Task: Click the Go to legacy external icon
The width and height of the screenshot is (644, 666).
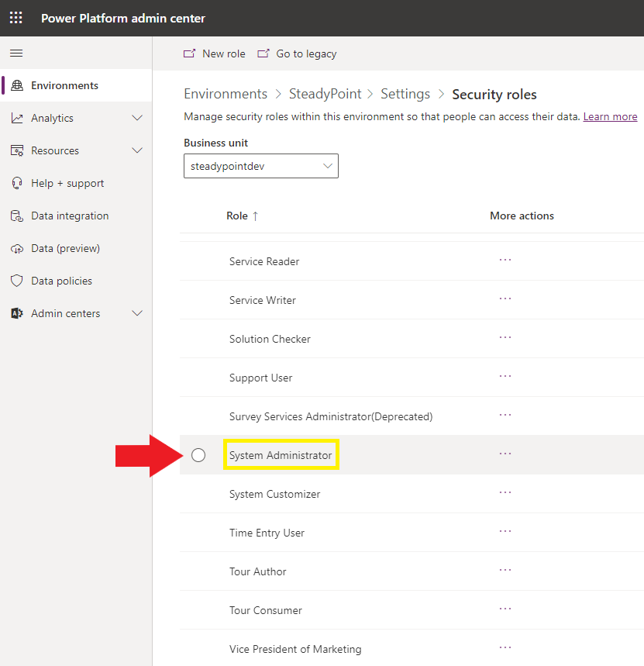Action: pos(263,53)
